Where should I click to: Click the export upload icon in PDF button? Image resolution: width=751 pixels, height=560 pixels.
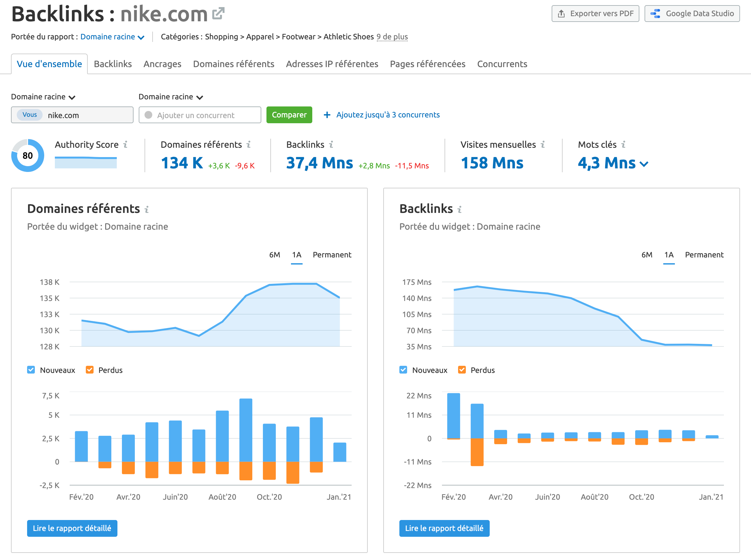coord(561,14)
